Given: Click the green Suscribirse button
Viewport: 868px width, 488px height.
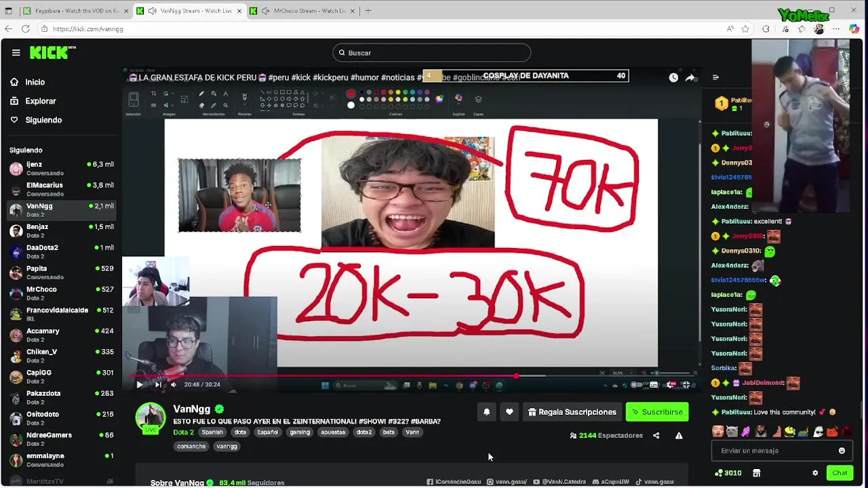Looking at the screenshot, I should tap(656, 412).
